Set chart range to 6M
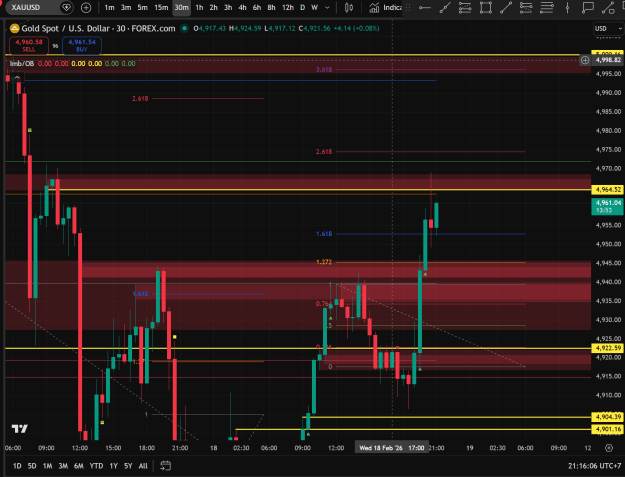The image size is (625, 477). pyautogui.click(x=79, y=465)
